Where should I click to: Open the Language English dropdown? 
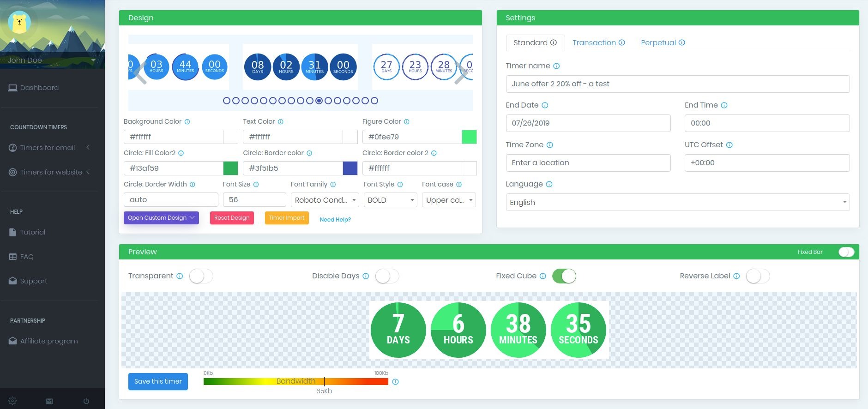click(678, 202)
